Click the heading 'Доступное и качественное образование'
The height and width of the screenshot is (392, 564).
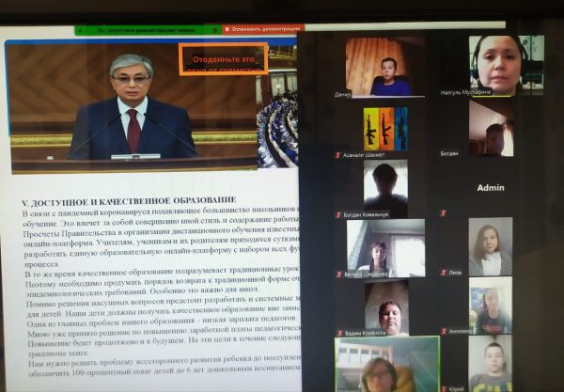click(x=129, y=200)
